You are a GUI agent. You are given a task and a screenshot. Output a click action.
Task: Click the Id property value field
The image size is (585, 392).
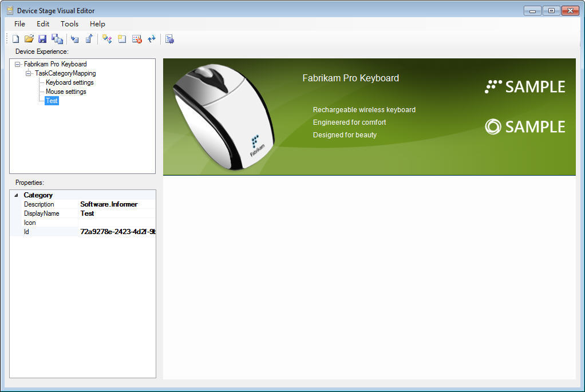[117, 232]
